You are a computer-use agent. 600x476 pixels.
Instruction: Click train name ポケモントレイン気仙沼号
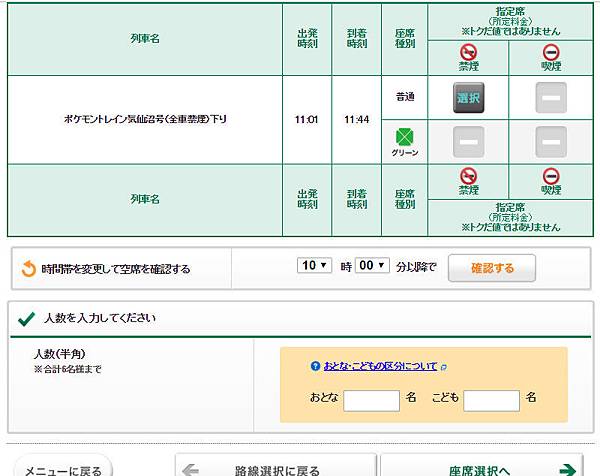point(145,119)
